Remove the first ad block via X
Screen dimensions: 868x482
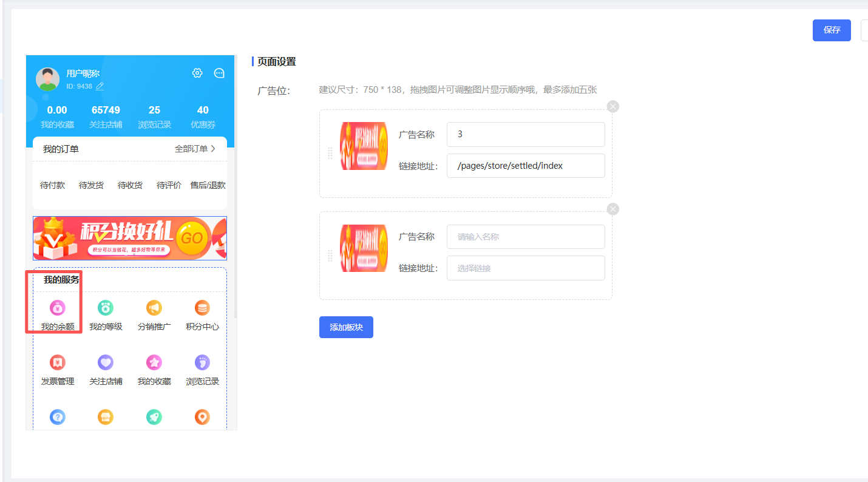click(613, 107)
